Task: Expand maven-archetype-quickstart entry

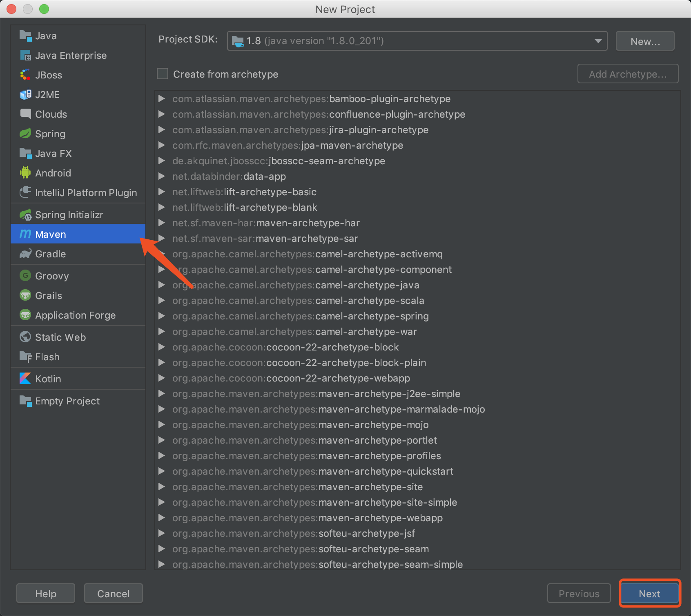Action: coord(162,471)
